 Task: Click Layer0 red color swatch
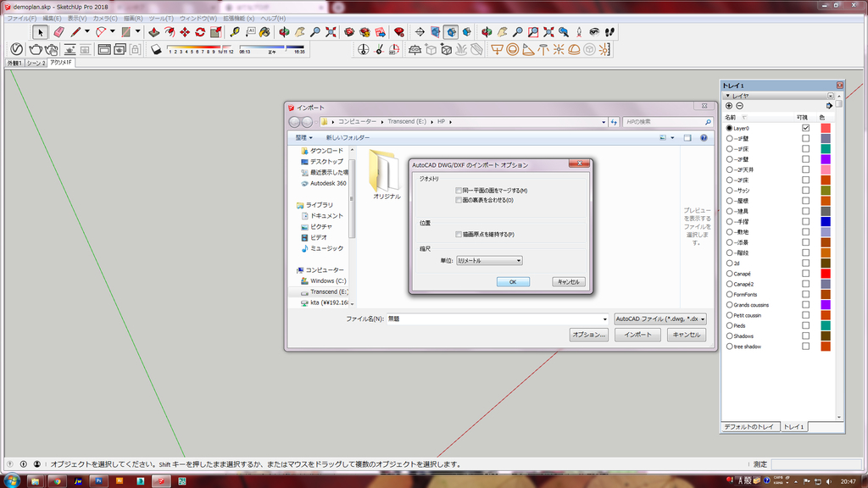pos(826,128)
